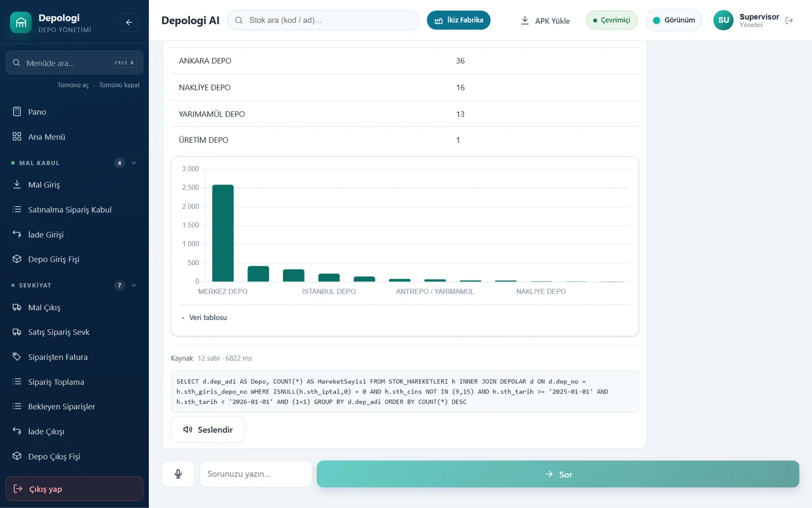Open the Sipariş Toplama menu item
Viewport: 812px width, 508px height.
click(74, 382)
